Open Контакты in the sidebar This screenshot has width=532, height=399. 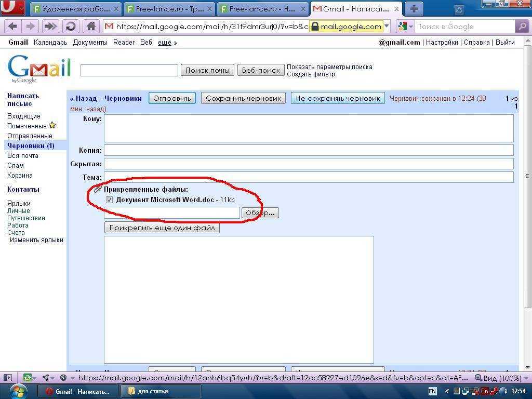[23, 189]
